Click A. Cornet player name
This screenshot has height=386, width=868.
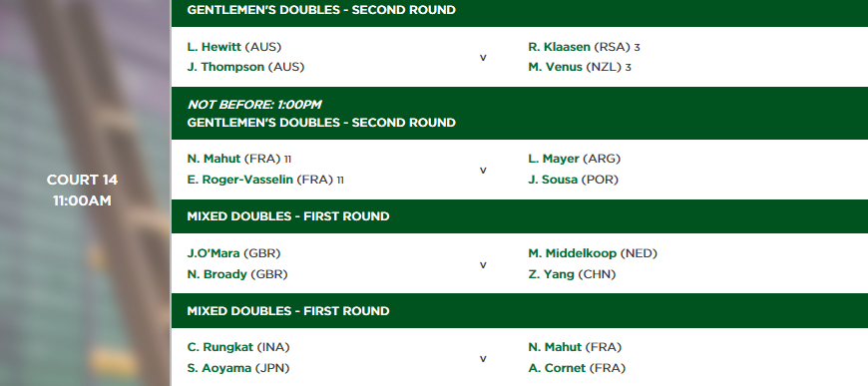557,368
